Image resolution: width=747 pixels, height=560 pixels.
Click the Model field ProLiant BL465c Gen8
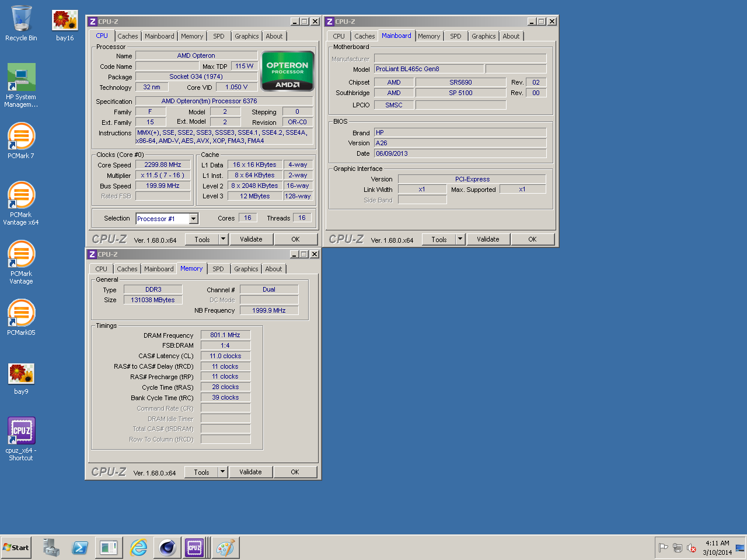click(429, 69)
